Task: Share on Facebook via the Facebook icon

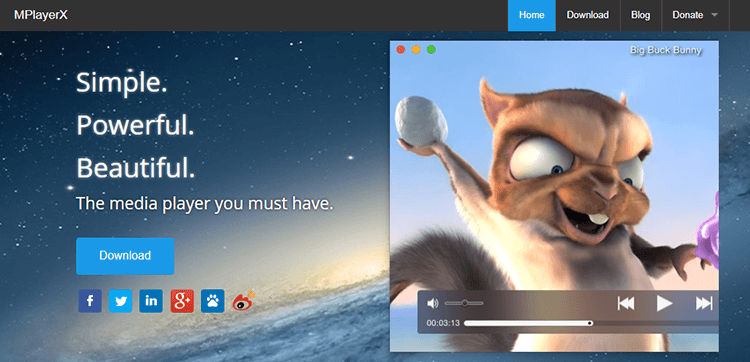Action: (x=90, y=301)
